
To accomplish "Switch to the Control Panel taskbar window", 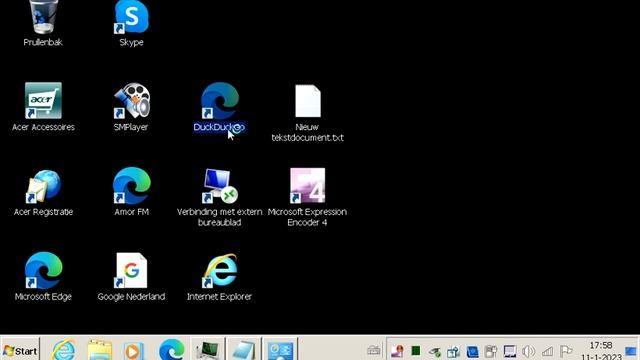I will (280, 350).
